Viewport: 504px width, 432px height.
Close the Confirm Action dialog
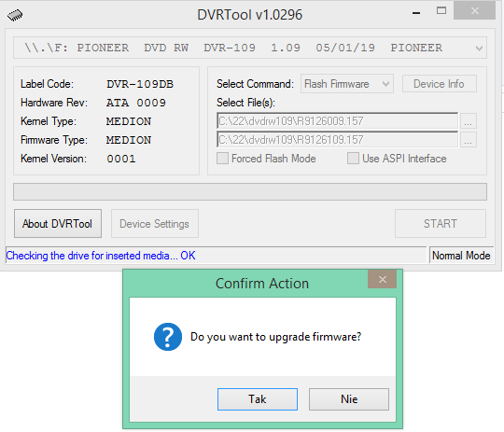(x=382, y=279)
